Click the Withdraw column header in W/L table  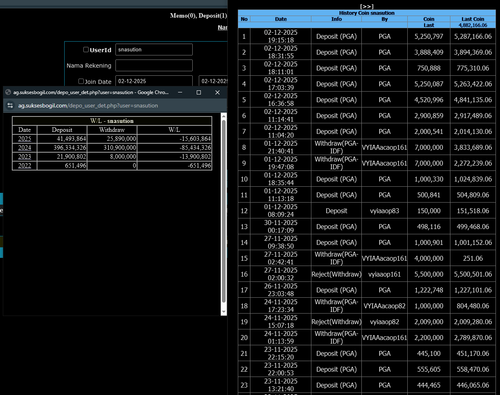[112, 130]
